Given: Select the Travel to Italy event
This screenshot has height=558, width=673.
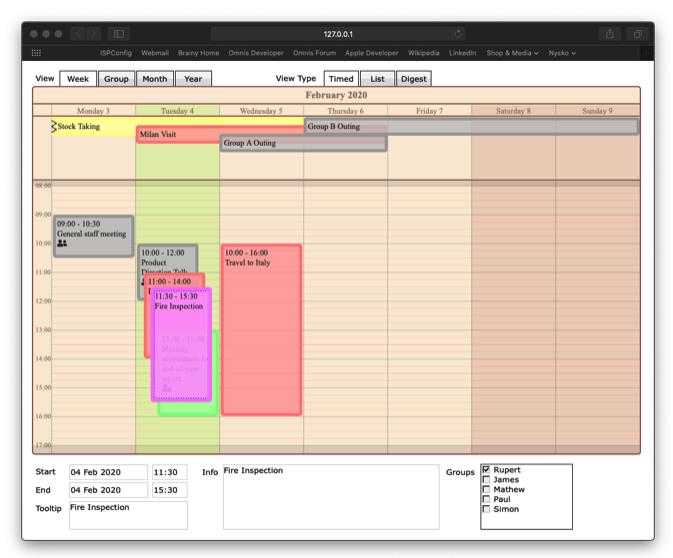Looking at the screenshot, I should point(261,330).
